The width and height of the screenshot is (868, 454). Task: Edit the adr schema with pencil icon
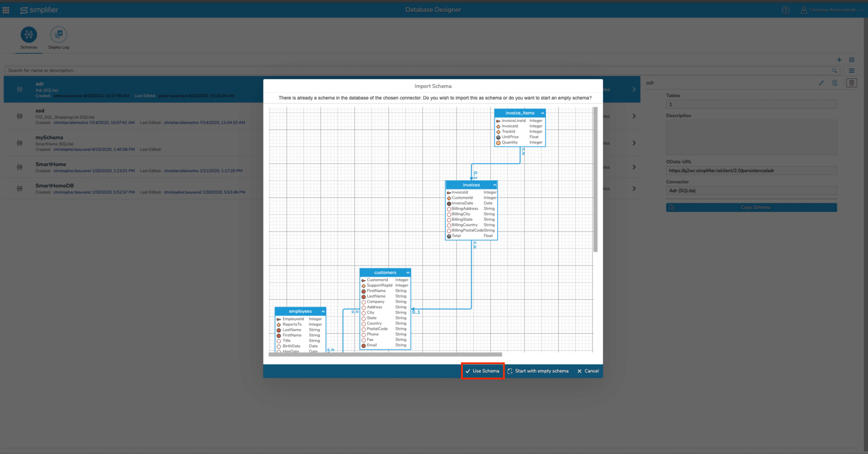[x=821, y=83]
